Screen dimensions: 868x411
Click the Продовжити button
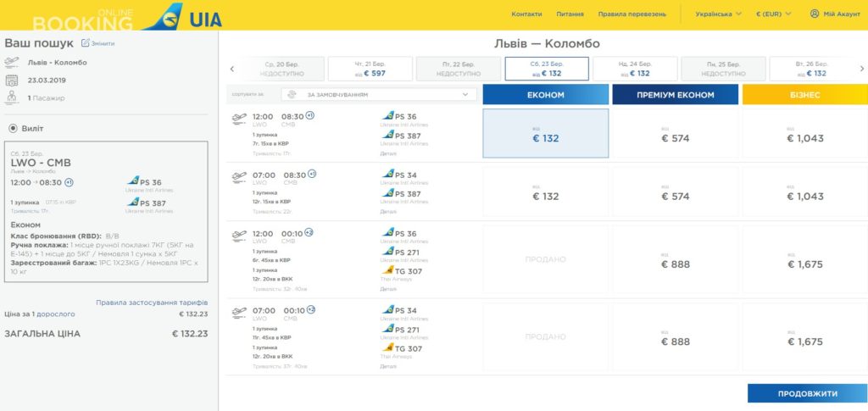[x=808, y=393]
